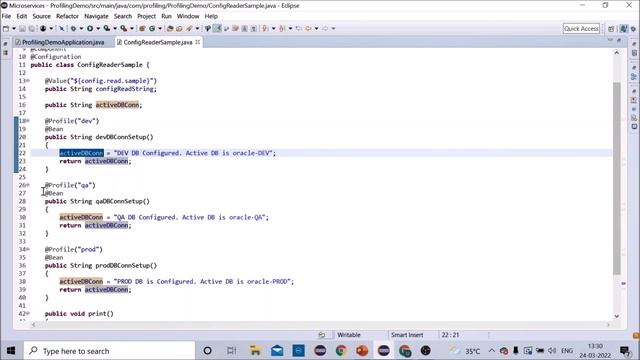640x360 pixels.
Task: Click the scroll down arrow of editor
Action: (x=617, y=316)
